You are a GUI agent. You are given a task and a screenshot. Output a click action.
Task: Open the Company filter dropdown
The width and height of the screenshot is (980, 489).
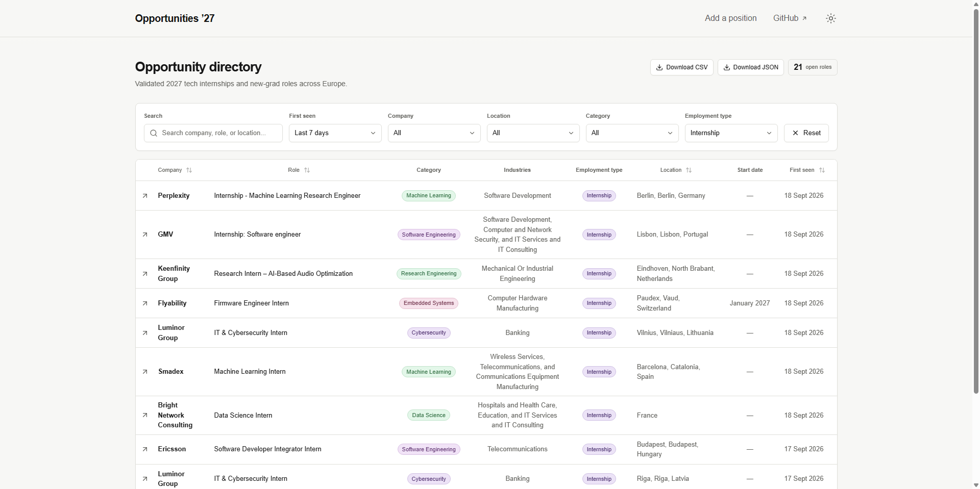434,133
